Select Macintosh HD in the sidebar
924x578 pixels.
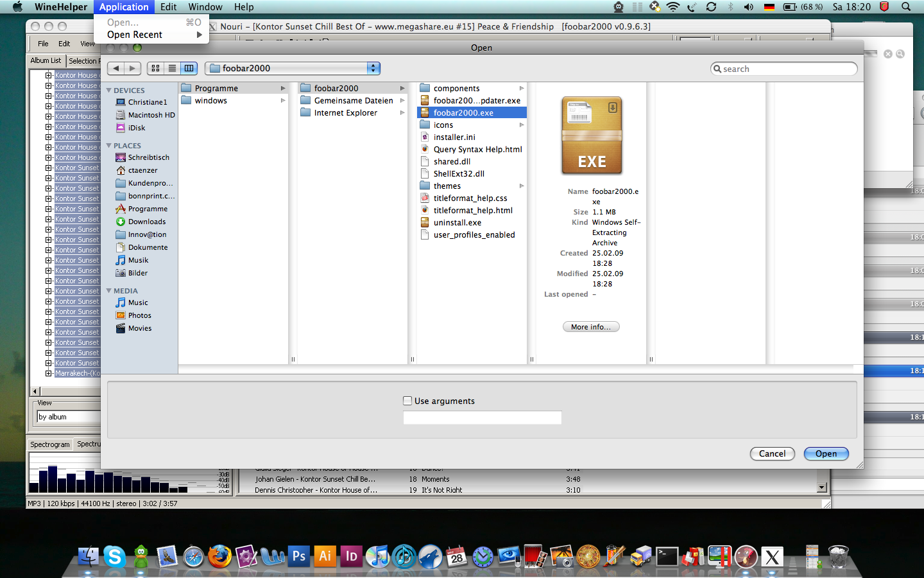coord(151,115)
